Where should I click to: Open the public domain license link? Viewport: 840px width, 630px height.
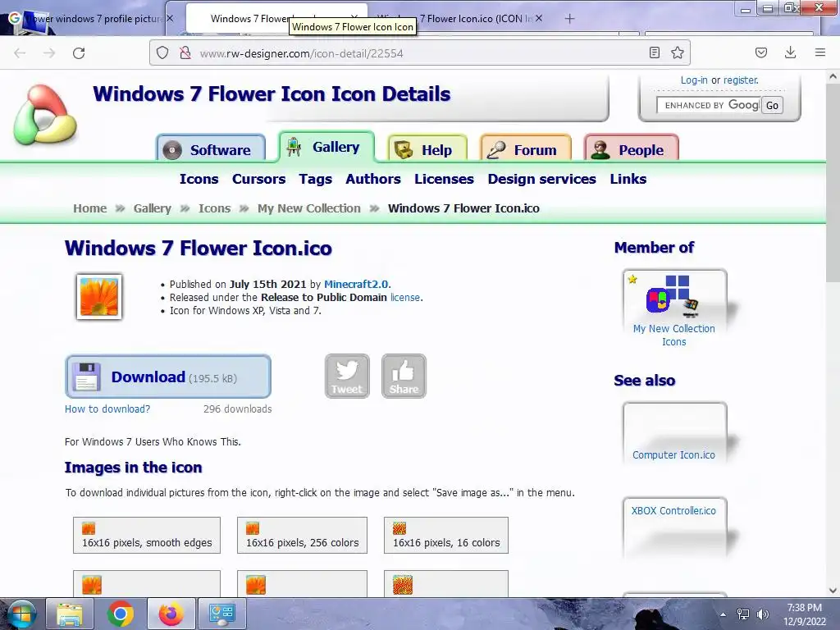click(x=405, y=297)
